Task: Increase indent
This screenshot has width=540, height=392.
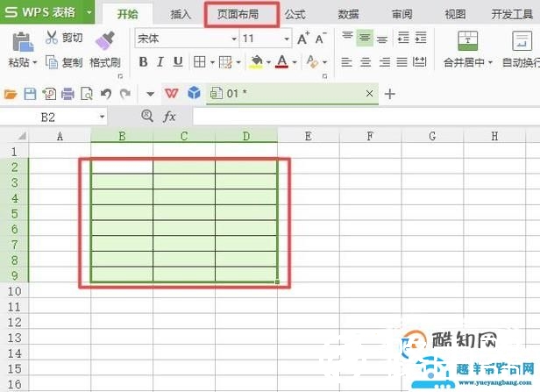Action: click(x=421, y=38)
